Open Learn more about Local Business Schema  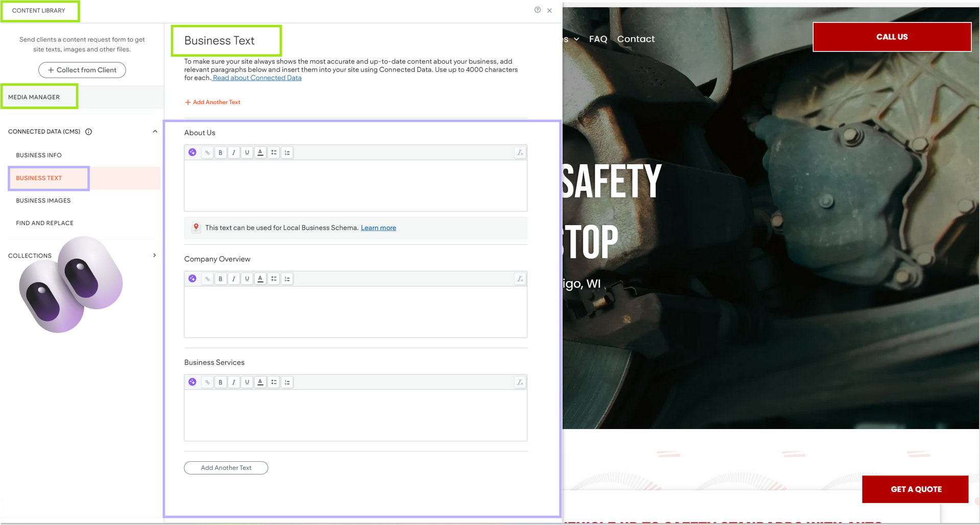click(379, 228)
